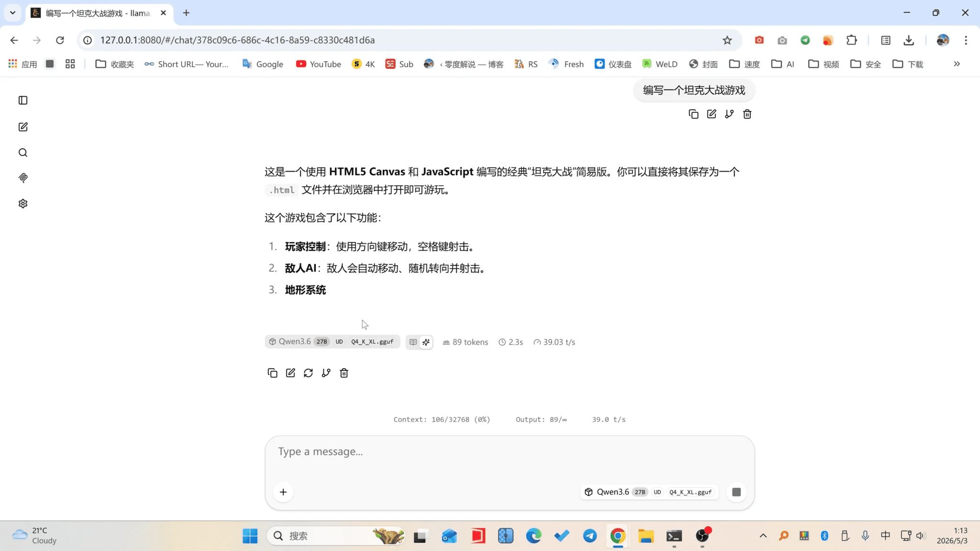Open the MCP/tools icon in sidebar
This screenshot has height=551, width=980.
pyautogui.click(x=23, y=178)
